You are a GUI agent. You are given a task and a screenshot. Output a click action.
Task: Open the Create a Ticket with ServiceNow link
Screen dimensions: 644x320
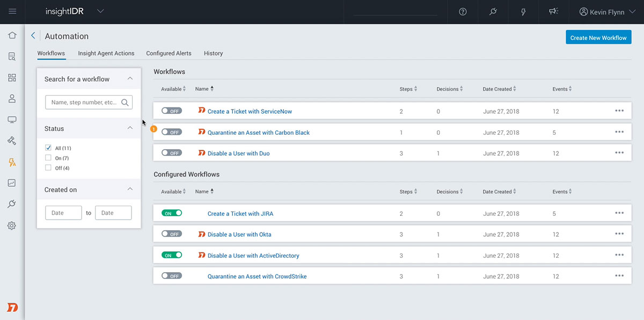click(250, 111)
